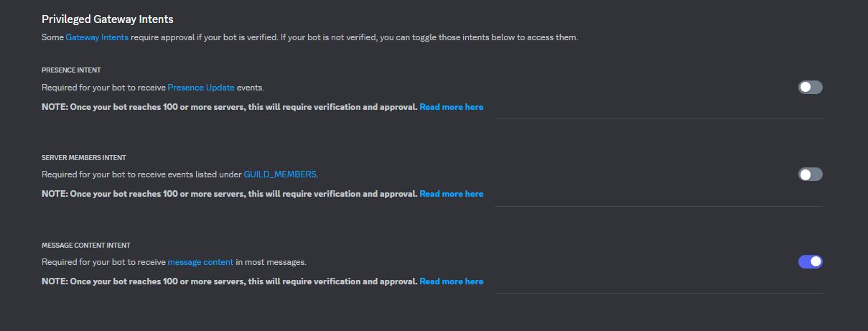Click Read more here under Presence Intent
This screenshot has height=331, width=868.
[451, 107]
